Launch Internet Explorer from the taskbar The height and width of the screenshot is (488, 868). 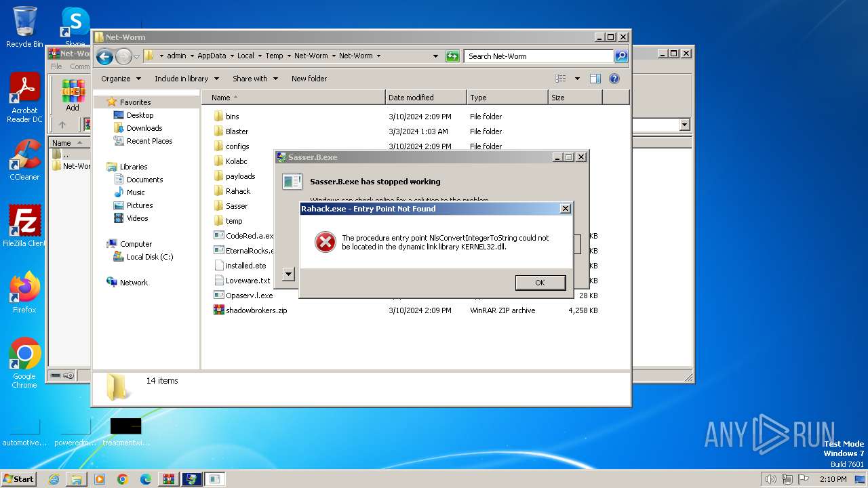pyautogui.click(x=54, y=479)
